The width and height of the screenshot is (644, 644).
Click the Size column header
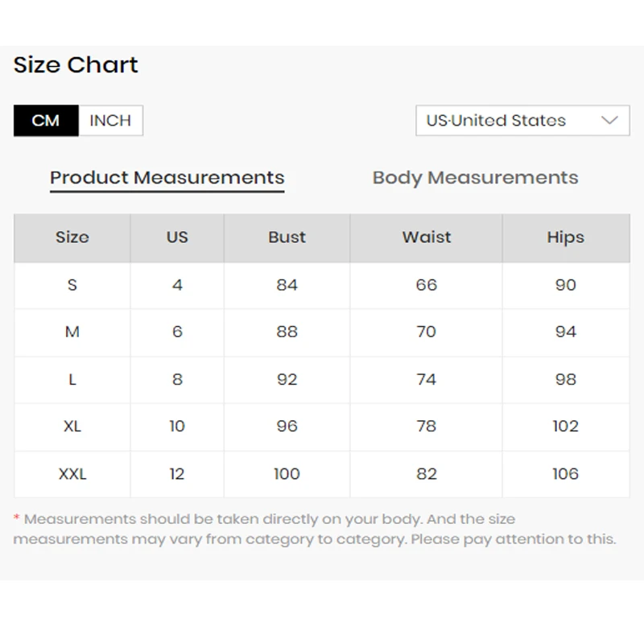coord(72,237)
